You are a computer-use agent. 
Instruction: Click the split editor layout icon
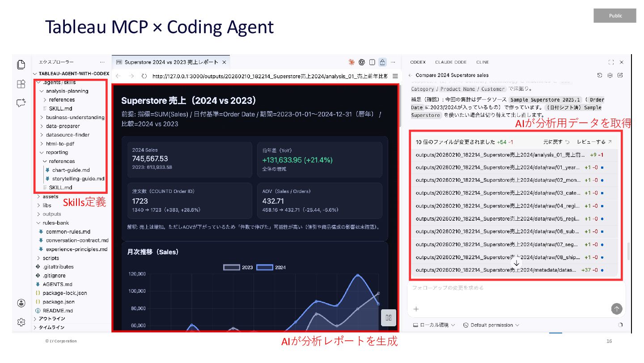pyautogui.click(x=372, y=62)
